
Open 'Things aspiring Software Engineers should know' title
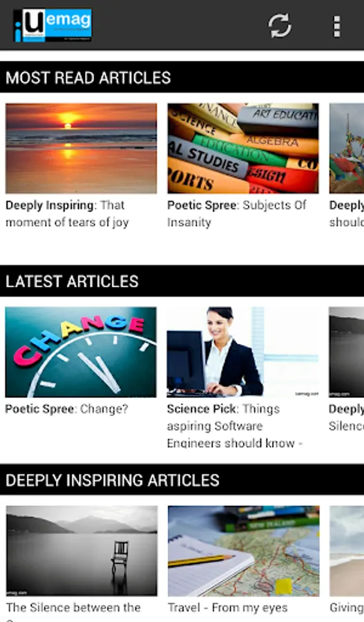(x=235, y=426)
